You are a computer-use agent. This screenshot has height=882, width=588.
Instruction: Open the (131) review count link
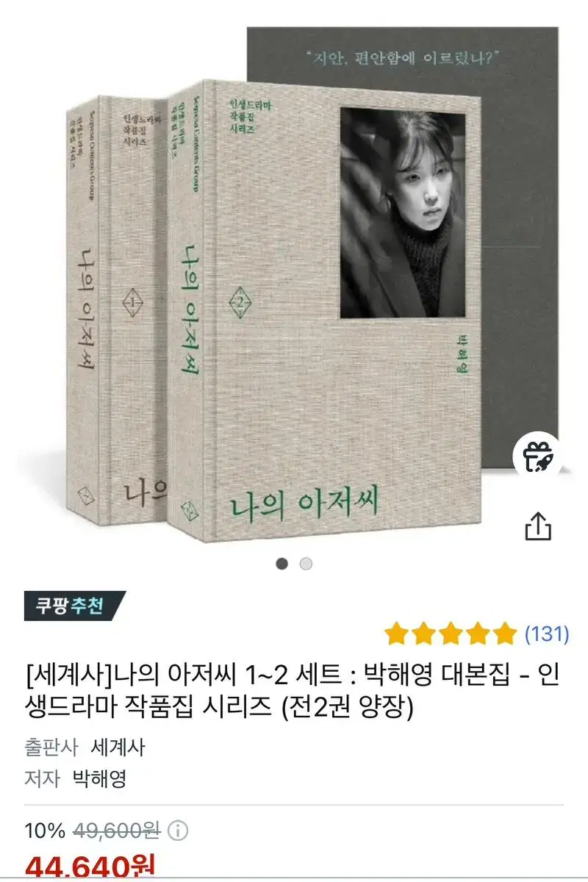click(x=546, y=634)
